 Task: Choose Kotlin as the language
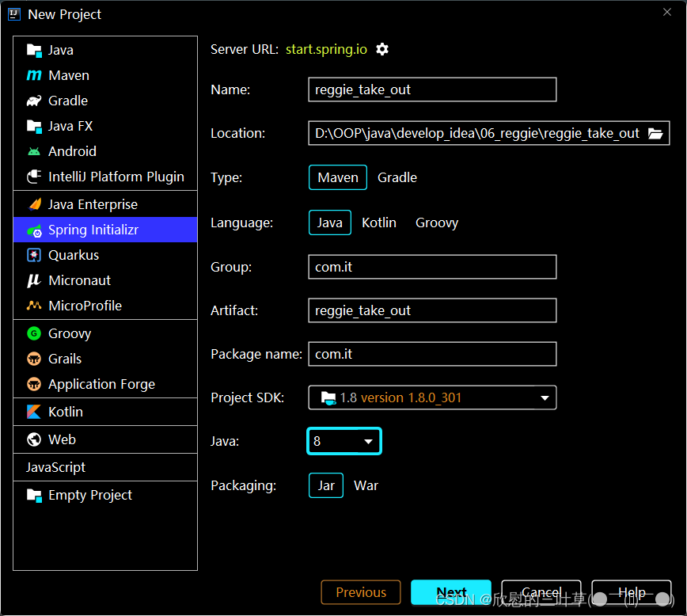(379, 222)
